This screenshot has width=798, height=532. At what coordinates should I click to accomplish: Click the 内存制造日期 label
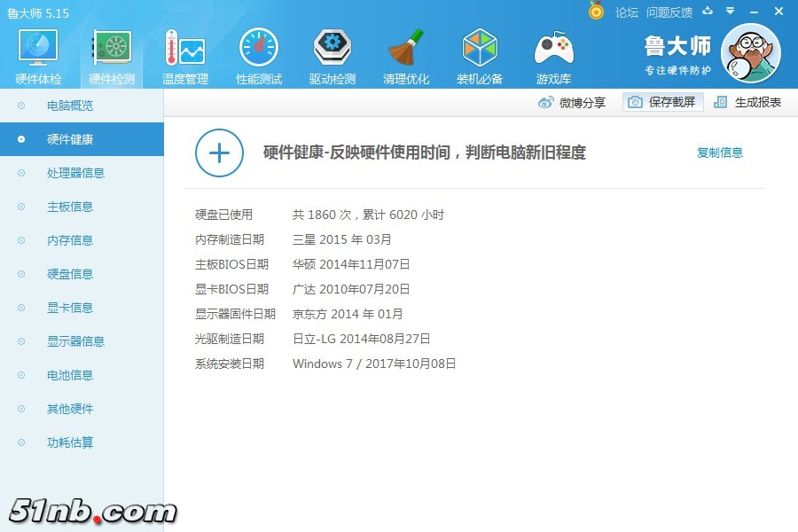coord(230,239)
